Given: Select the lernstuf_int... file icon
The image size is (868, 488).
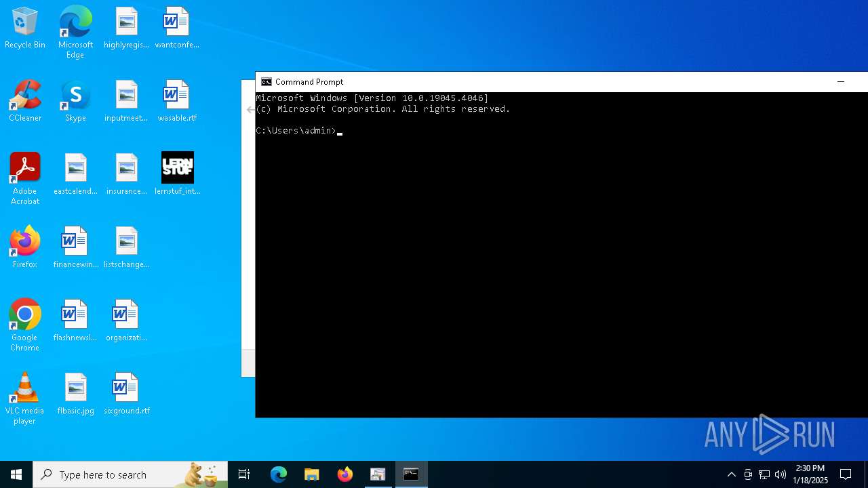Looking at the screenshot, I should coord(177,175).
